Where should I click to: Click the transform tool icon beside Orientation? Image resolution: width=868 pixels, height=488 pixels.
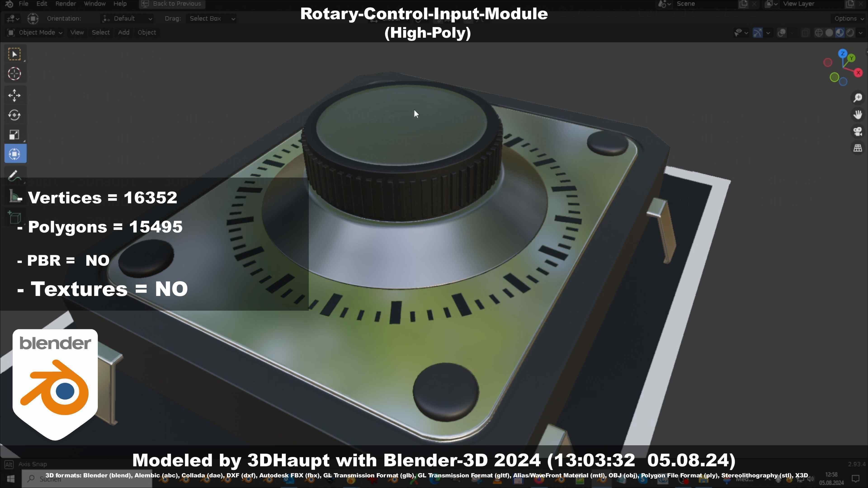(x=33, y=19)
